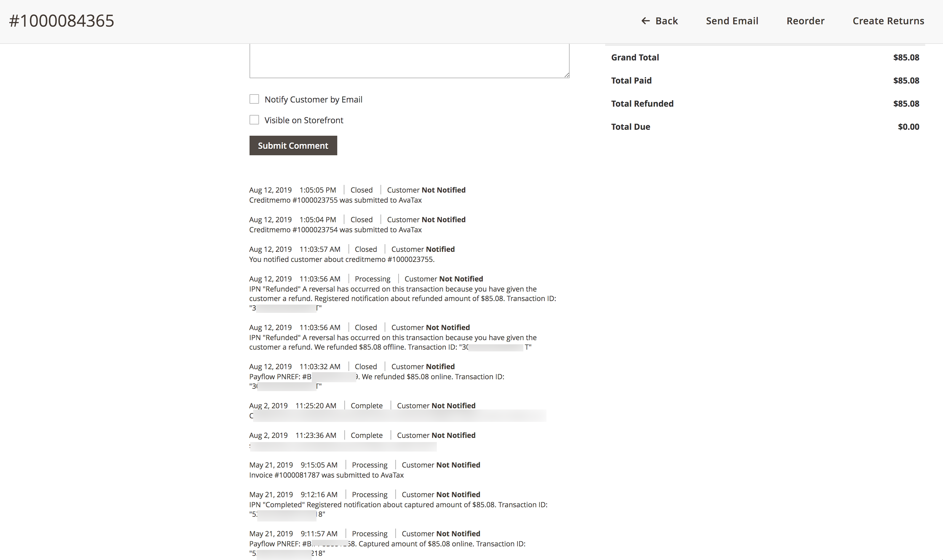
Task: Select Reorder from the header actions
Action: (x=805, y=21)
